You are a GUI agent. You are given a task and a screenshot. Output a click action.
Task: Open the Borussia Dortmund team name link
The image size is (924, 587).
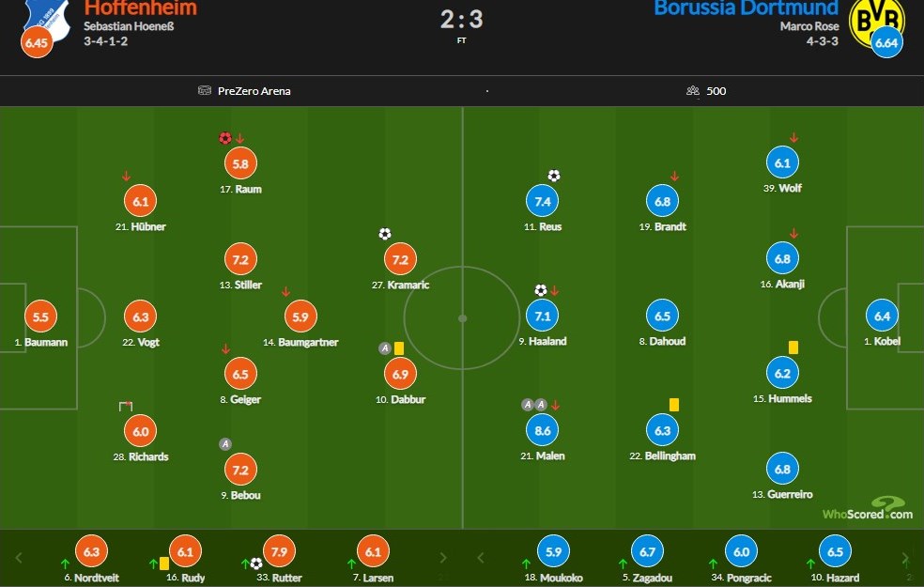coord(746,8)
